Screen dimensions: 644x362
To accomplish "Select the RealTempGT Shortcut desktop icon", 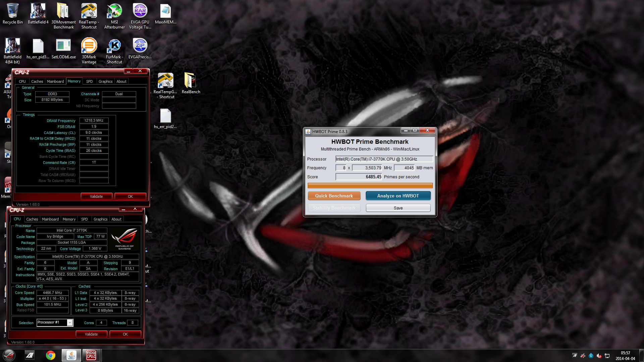I will coord(165,85).
